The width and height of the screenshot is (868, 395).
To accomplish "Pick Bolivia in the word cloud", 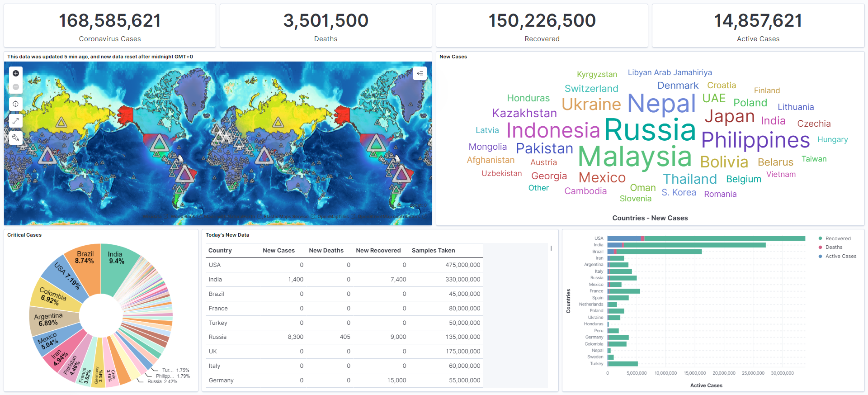I will pos(724,162).
